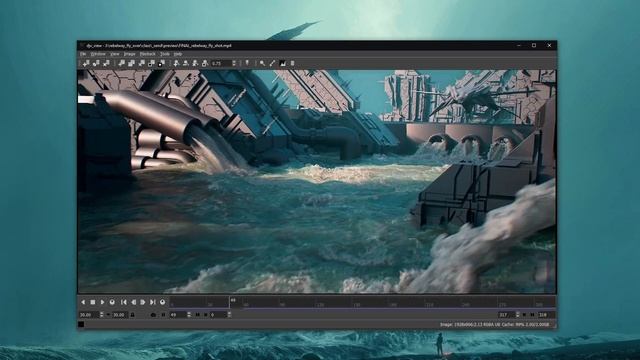
Task: Adjust the playback speed stepper arrows
Action: 102,315
